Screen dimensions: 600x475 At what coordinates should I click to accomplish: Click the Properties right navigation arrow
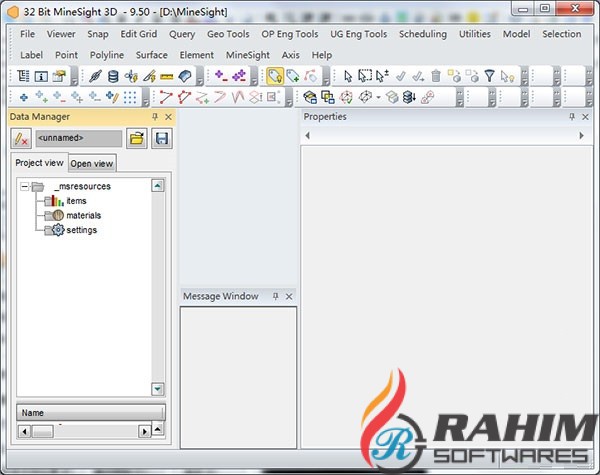(581, 135)
